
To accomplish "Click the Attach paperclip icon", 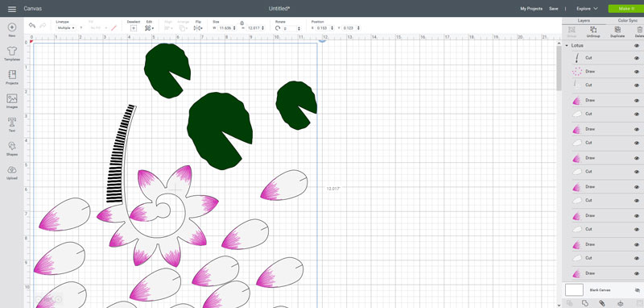I will [x=602, y=303].
